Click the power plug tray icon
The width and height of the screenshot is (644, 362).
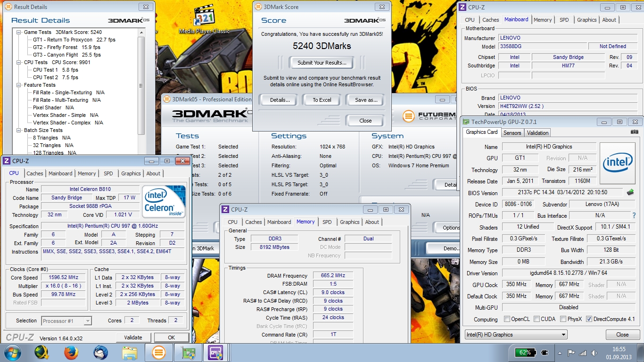point(545,353)
